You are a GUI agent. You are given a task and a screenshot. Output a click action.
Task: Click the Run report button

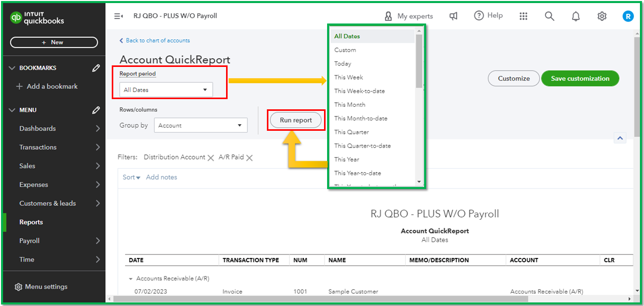[x=295, y=120]
